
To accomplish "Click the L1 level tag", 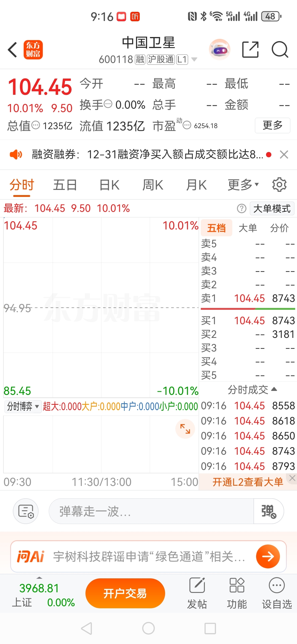I will (182, 59).
